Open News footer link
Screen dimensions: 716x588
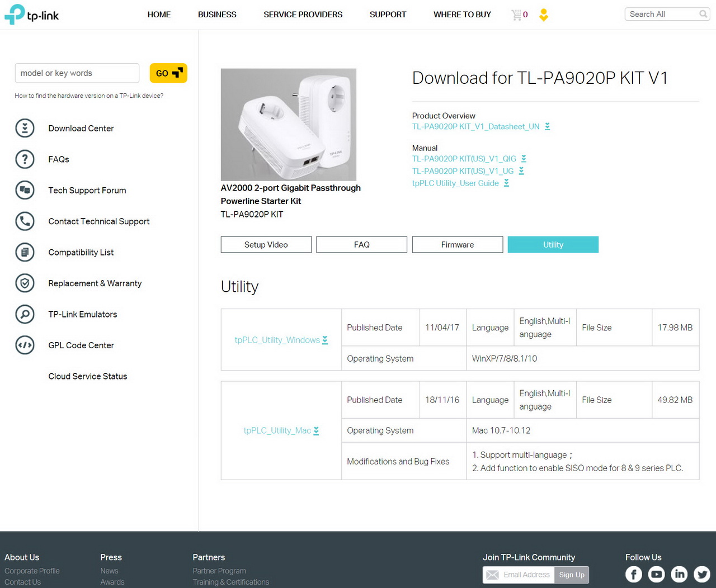(109, 571)
